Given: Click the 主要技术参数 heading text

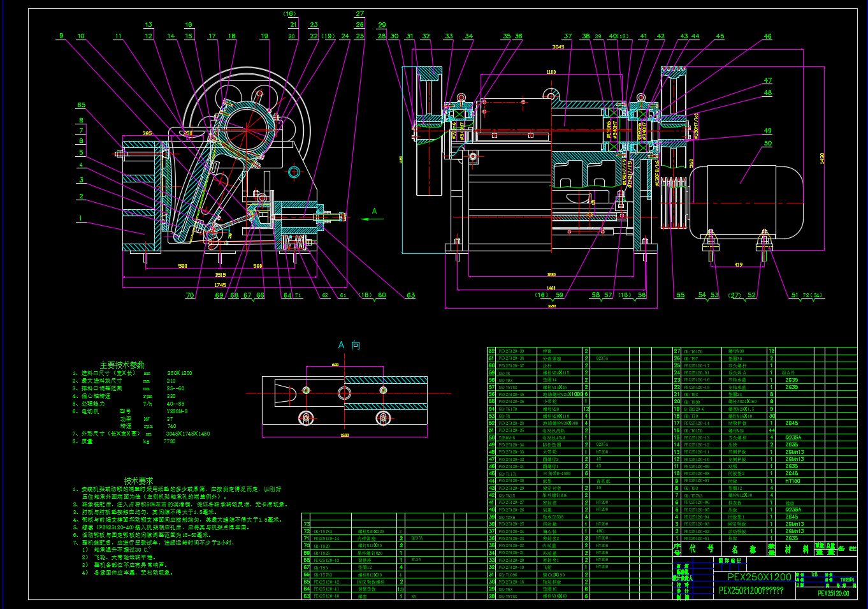Looking at the screenshot, I should pyautogui.click(x=122, y=365).
